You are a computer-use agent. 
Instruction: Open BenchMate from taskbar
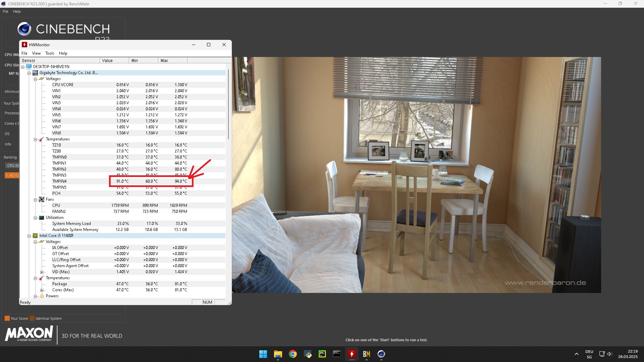[x=366, y=354]
